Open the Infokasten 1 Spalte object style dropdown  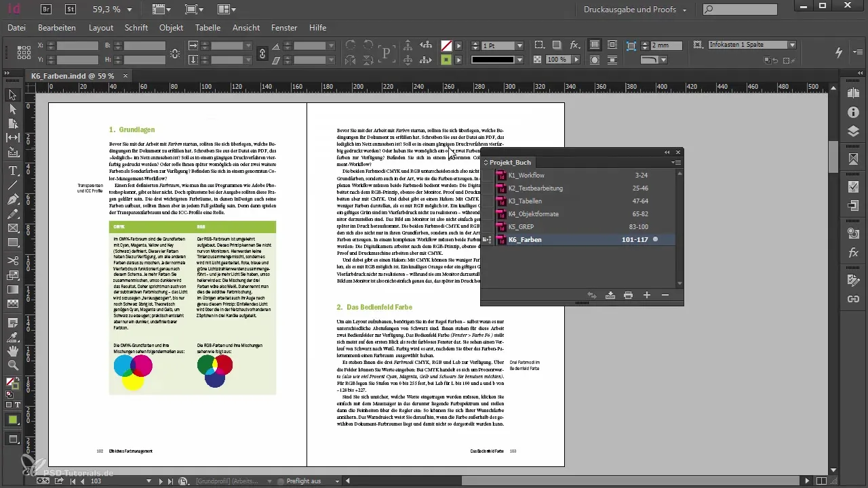[x=792, y=45]
